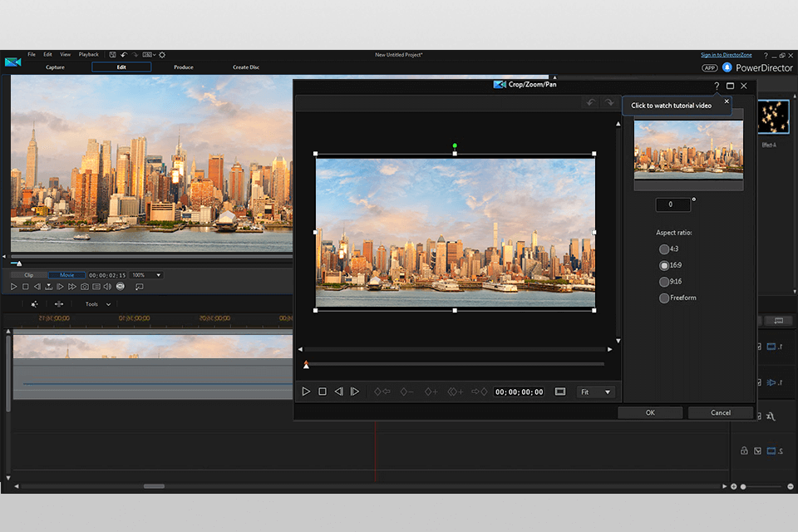This screenshot has height=532, width=798.
Task: Add keyframe in Crop dialog
Action: (x=431, y=392)
